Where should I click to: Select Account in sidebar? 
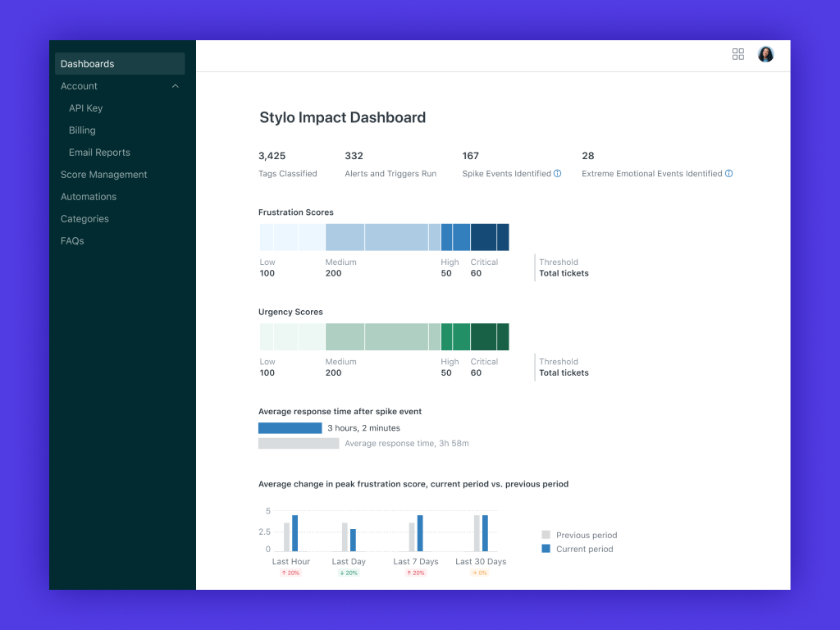(79, 86)
